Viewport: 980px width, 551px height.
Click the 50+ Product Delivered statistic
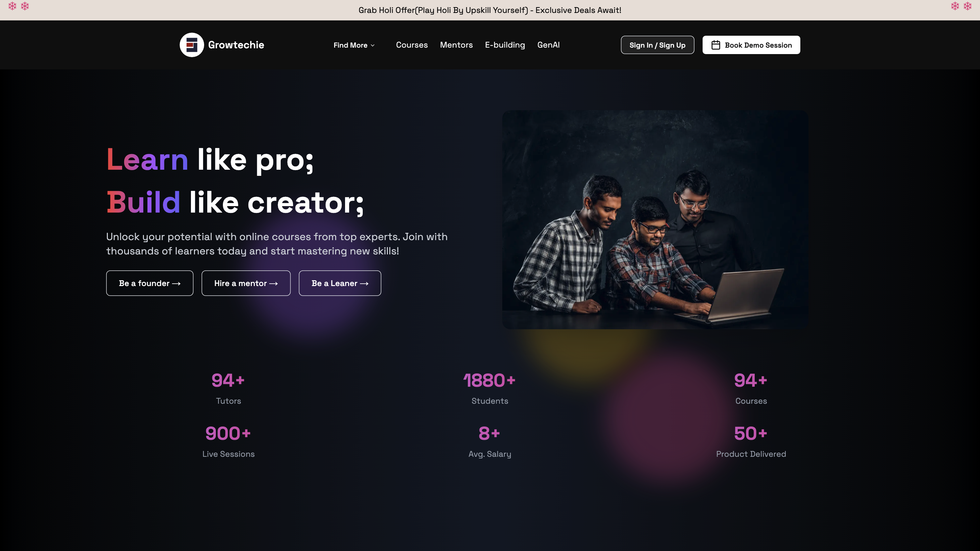(751, 441)
